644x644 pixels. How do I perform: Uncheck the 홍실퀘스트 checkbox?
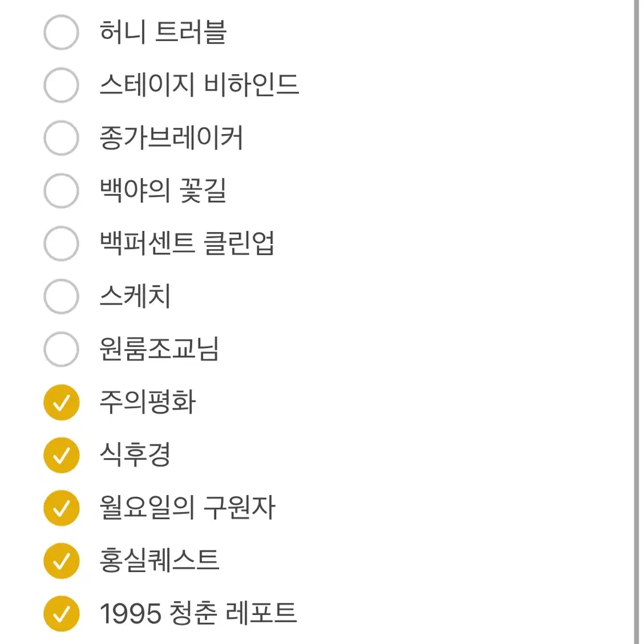(61, 560)
